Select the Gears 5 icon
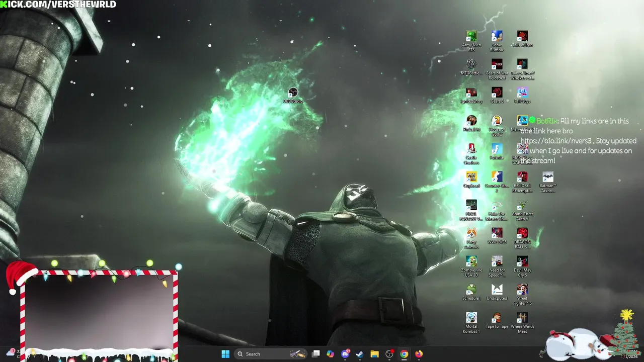 coord(497,95)
